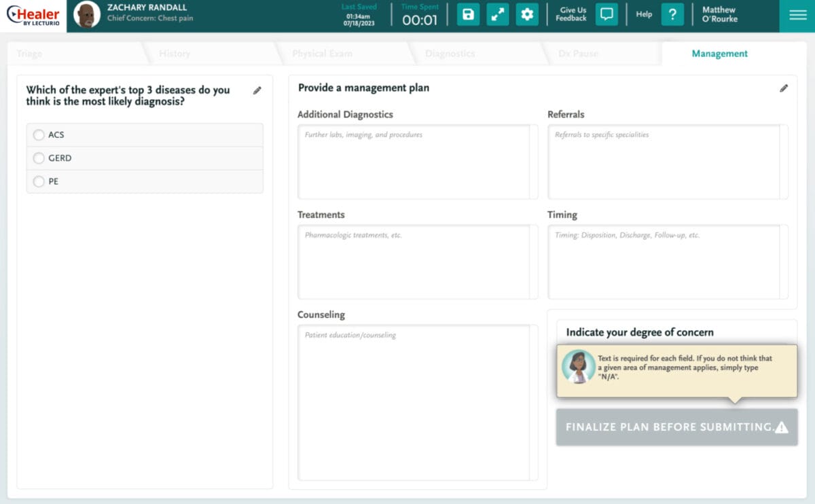The image size is (815, 504).
Task: Click Zachary Randall's patient avatar
Action: click(86, 15)
